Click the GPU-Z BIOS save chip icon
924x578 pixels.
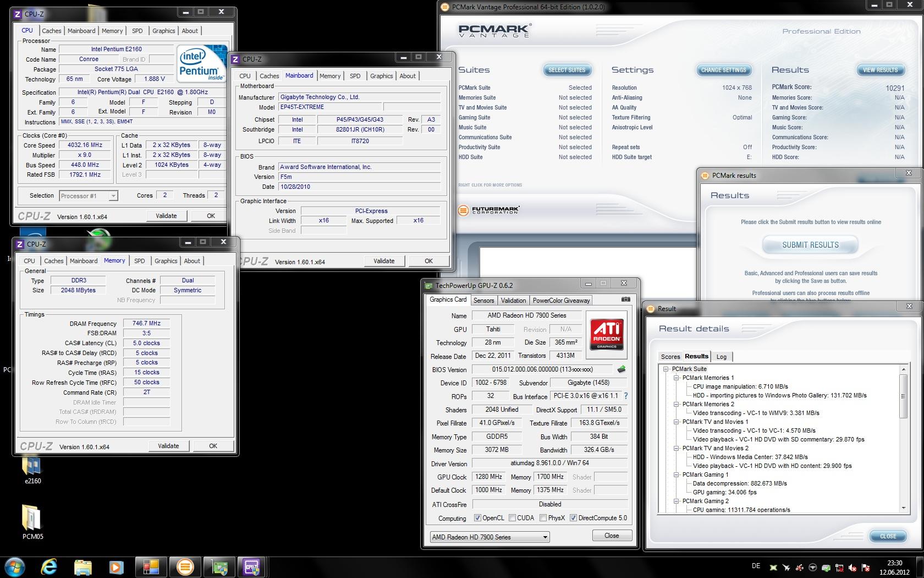[x=621, y=369]
